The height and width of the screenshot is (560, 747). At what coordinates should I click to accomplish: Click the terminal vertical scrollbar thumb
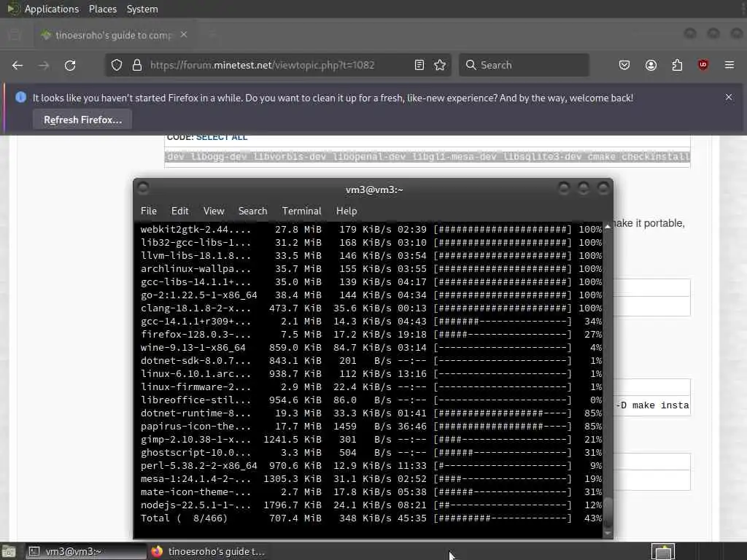(x=608, y=513)
